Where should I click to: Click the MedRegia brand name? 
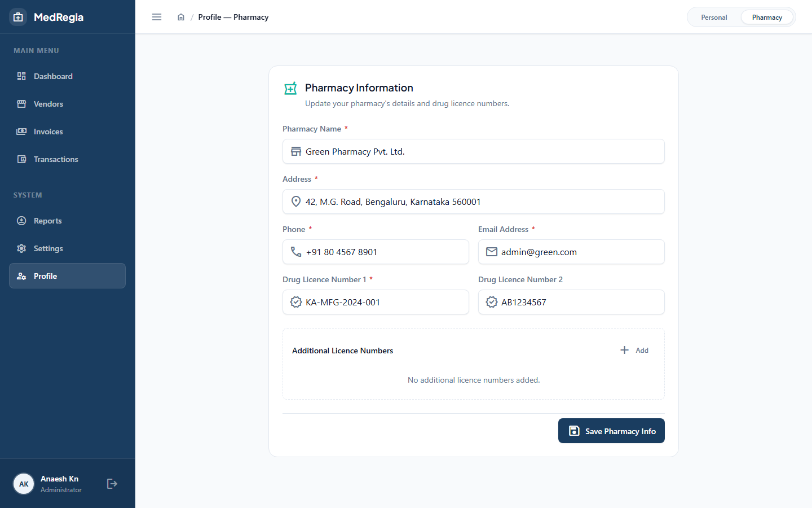tap(59, 17)
